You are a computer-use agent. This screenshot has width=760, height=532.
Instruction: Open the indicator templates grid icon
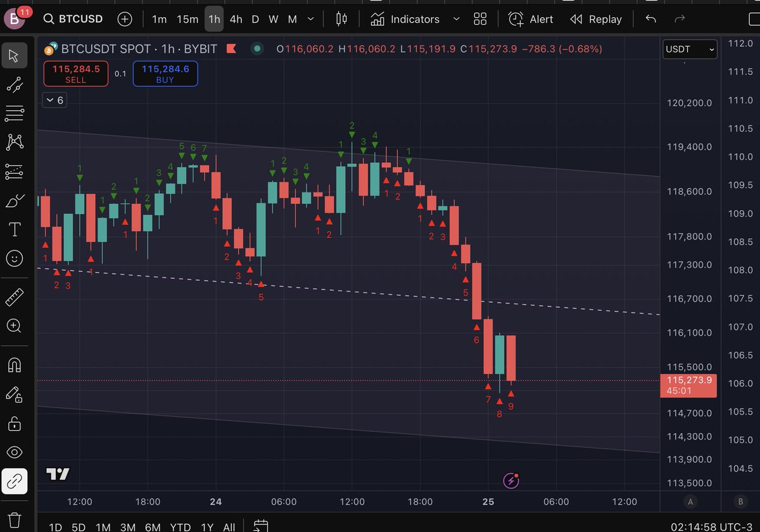click(480, 19)
